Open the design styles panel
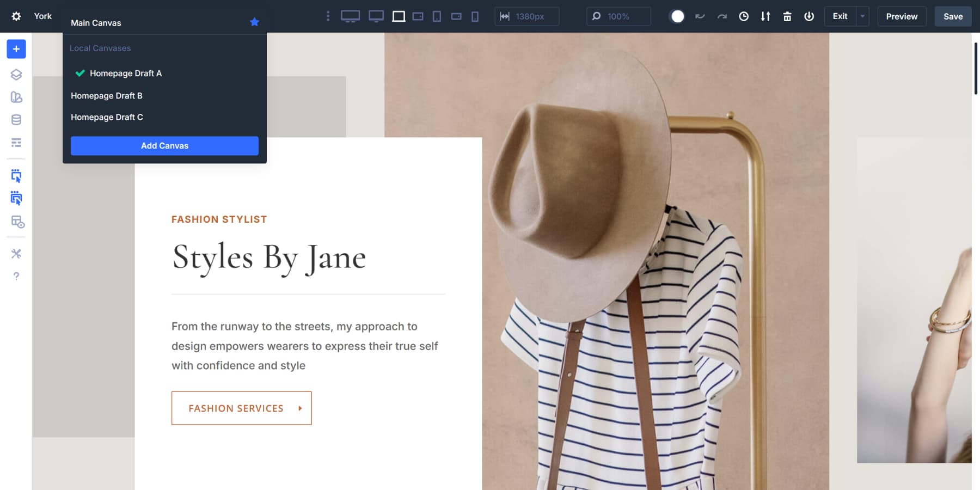The height and width of the screenshot is (490, 980). point(16,97)
